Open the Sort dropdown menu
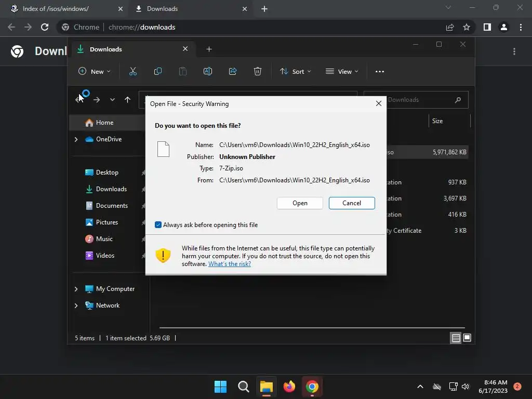 tap(295, 72)
